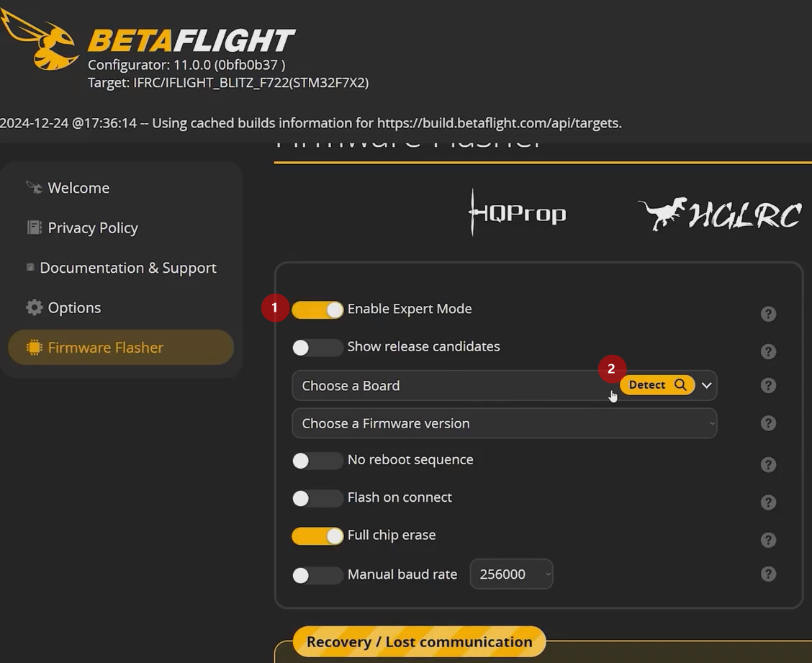This screenshot has height=663, width=812.
Task: Click help icon for Manual baud rate
Action: 768,574
